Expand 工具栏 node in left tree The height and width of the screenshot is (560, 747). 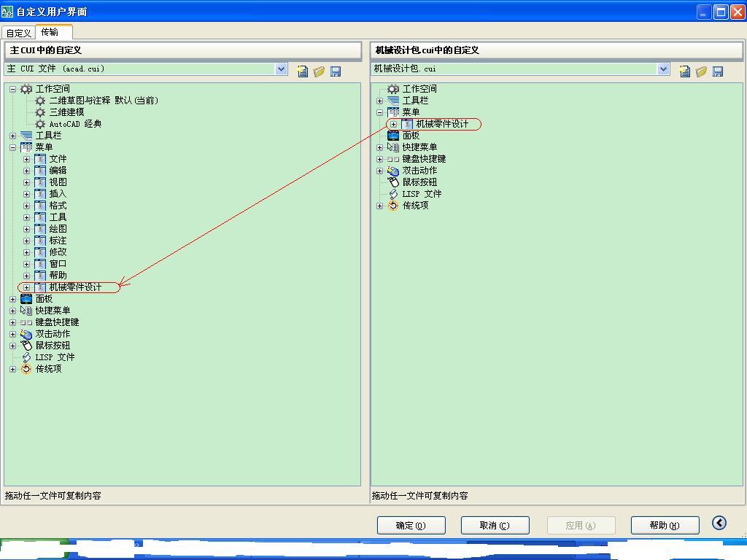(x=13, y=136)
